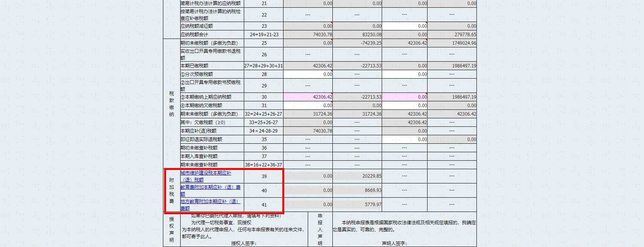Click the pink 0.00 field in row 30

point(404,97)
